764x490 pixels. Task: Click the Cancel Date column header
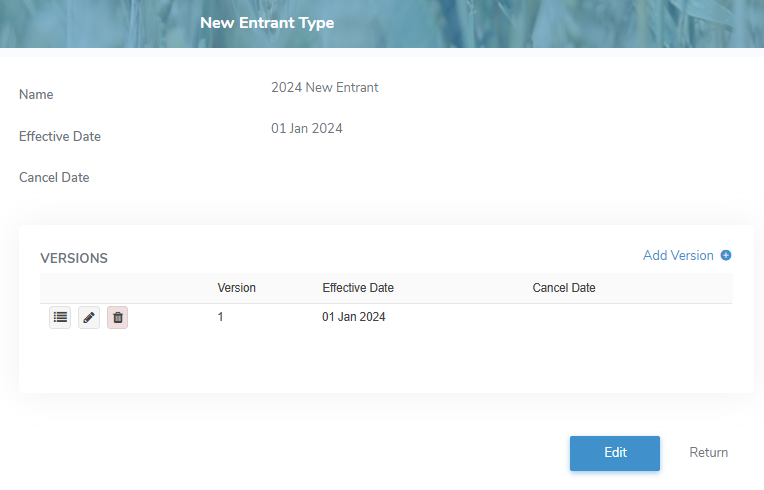pyautogui.click(x=564, y=288)
